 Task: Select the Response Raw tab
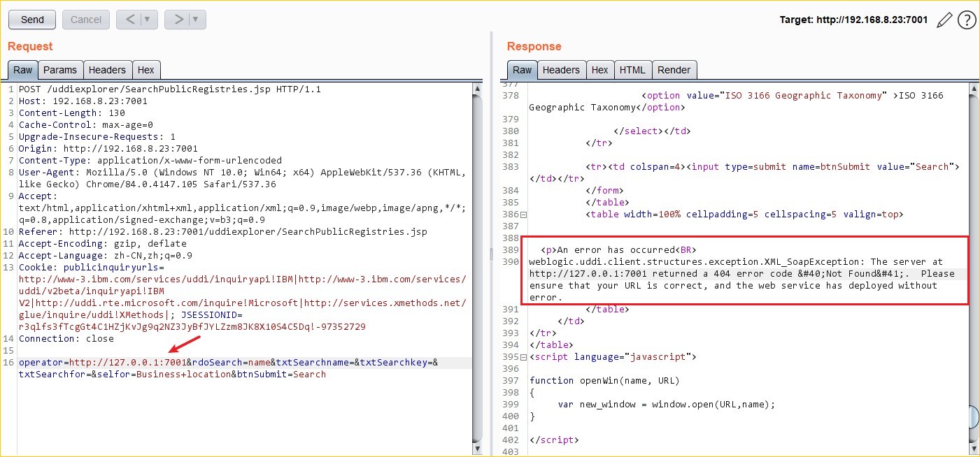(523, 70)
